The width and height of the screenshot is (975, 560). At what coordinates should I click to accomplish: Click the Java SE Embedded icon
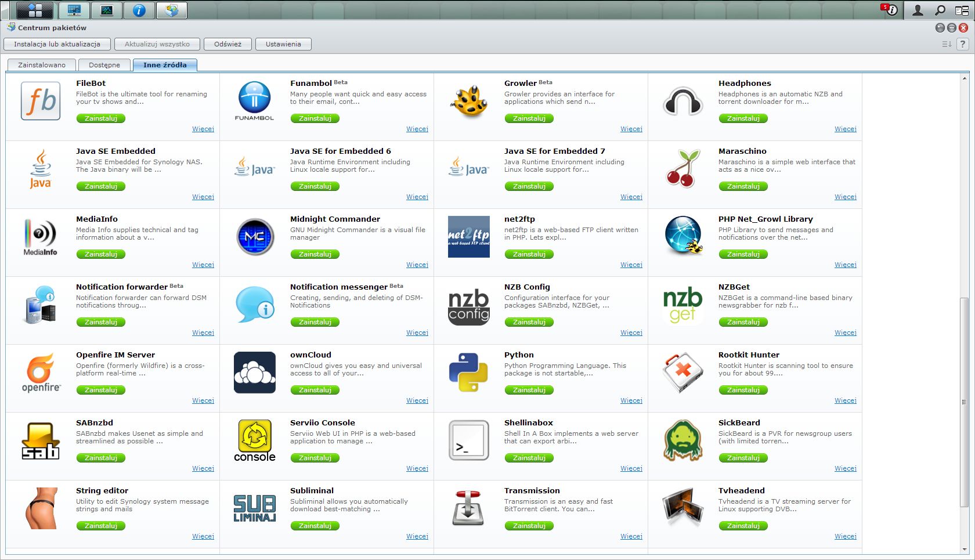[41, 169]
